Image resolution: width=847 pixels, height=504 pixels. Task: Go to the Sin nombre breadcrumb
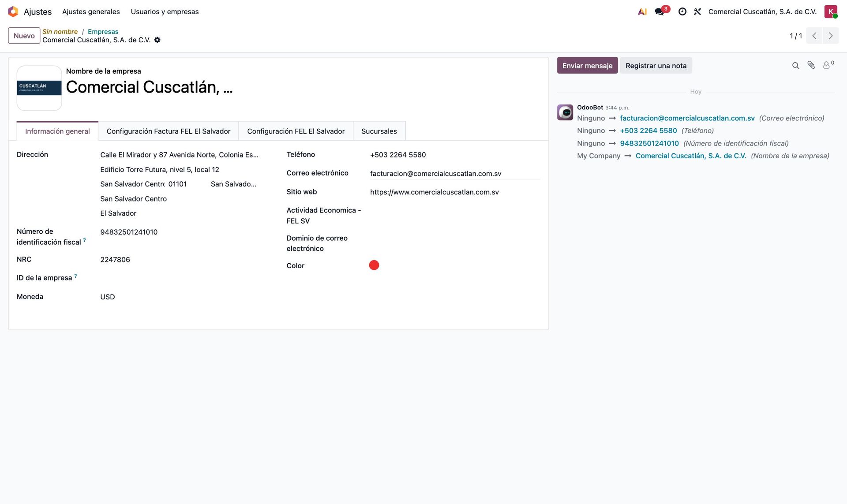pos(60,32)
